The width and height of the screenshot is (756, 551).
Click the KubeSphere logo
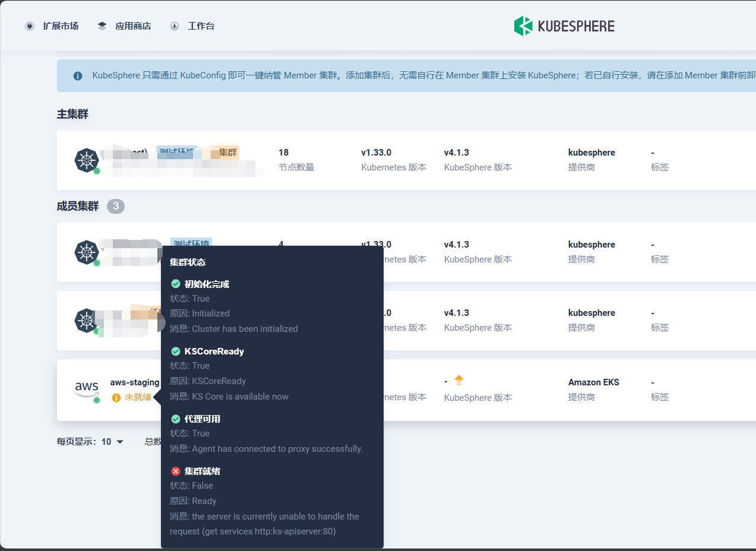564,26
